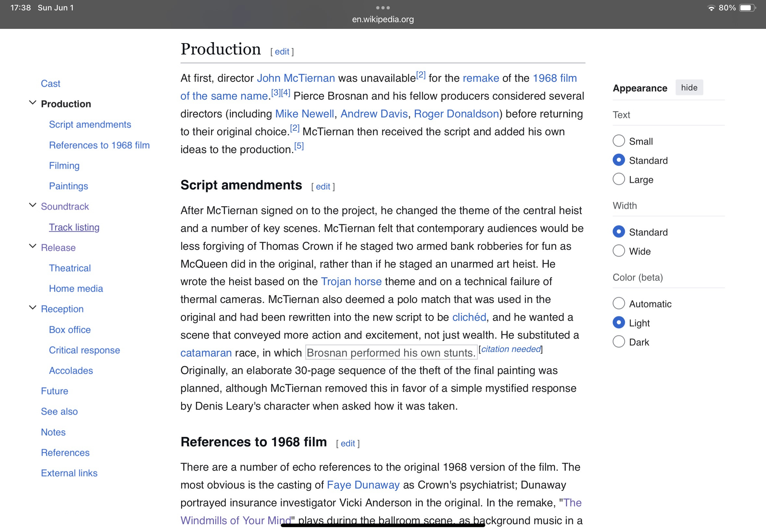Screen dimensions: 766x532
Task: Choose Automatic color mode
Action: coord(619,303)
